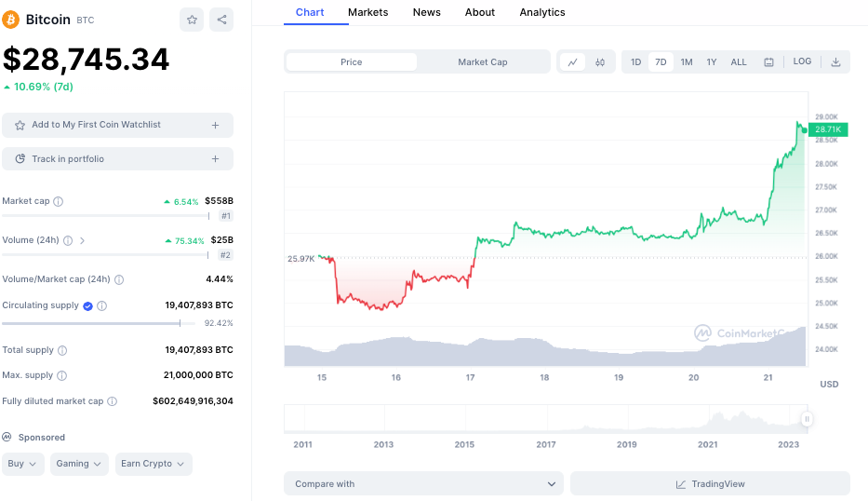
Task: Toggle the LOG scale on chart
Action: (802, 61)
